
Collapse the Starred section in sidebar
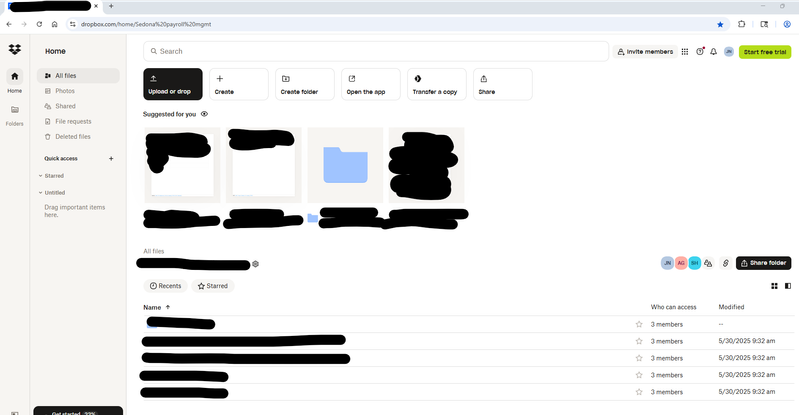point(41,176)
